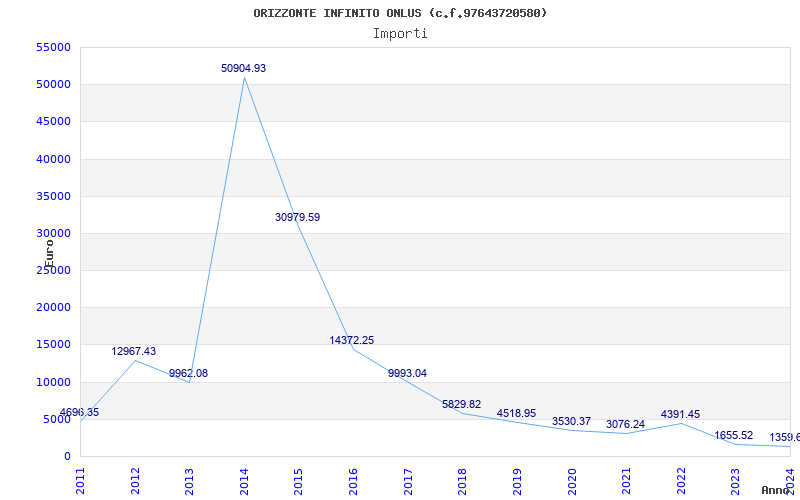Click the 2017 x-axis label
Viewport: 800px width, 500px height.
408,481
